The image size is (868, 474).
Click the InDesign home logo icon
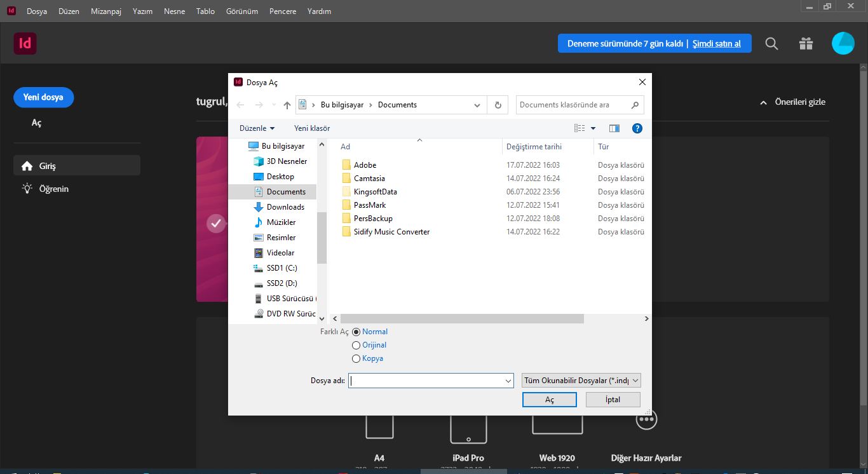tap(25, 43)
